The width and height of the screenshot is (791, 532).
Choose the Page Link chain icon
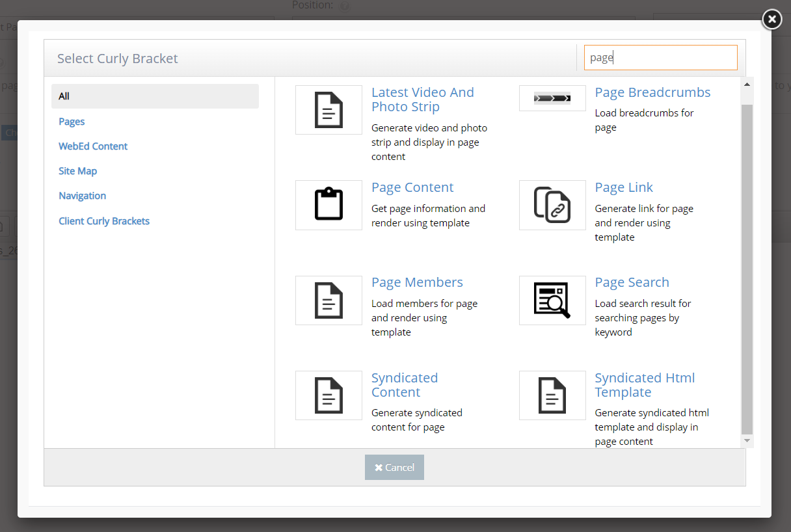[552, 205]
